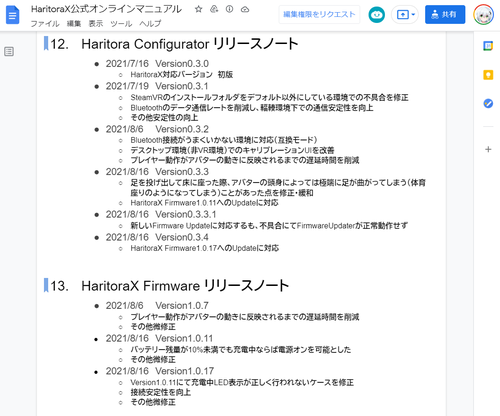Viewport: 500px width, 416px height.
Task: Get add-ons with the plus icon
Action: coord(488,149)
